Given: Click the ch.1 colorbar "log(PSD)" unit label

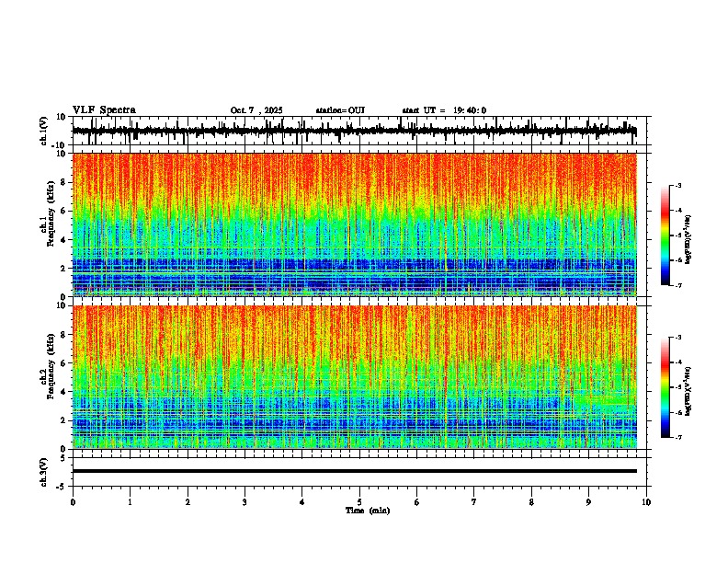Looking at the screenshot, I should click(x=688, y=240).
